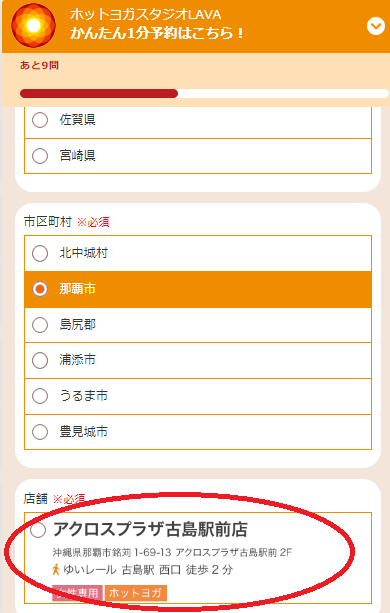Click the walking person icon by ゆいレール
This screenshot has height=613, width=390.
[x=56, y=570]
